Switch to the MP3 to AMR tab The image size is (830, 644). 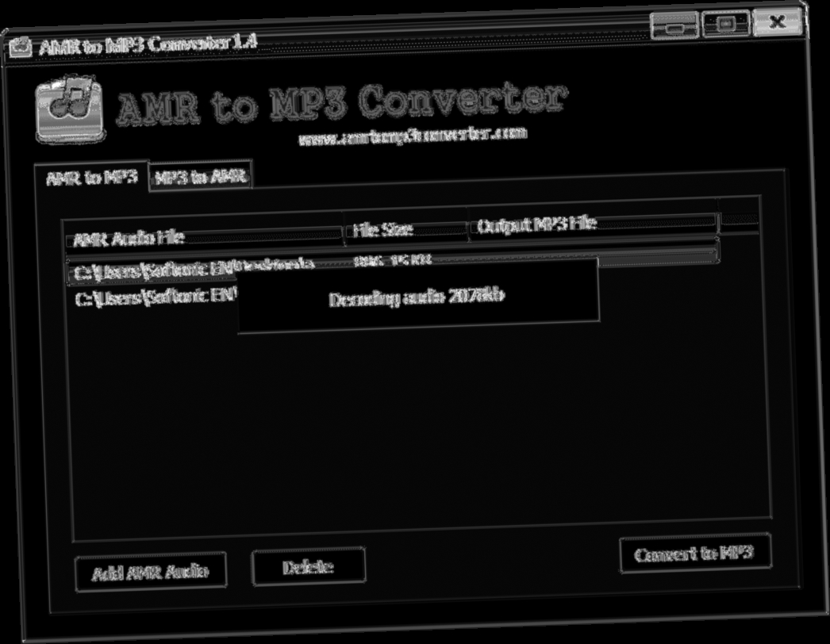pyautogui.click(x=201, y=175)
